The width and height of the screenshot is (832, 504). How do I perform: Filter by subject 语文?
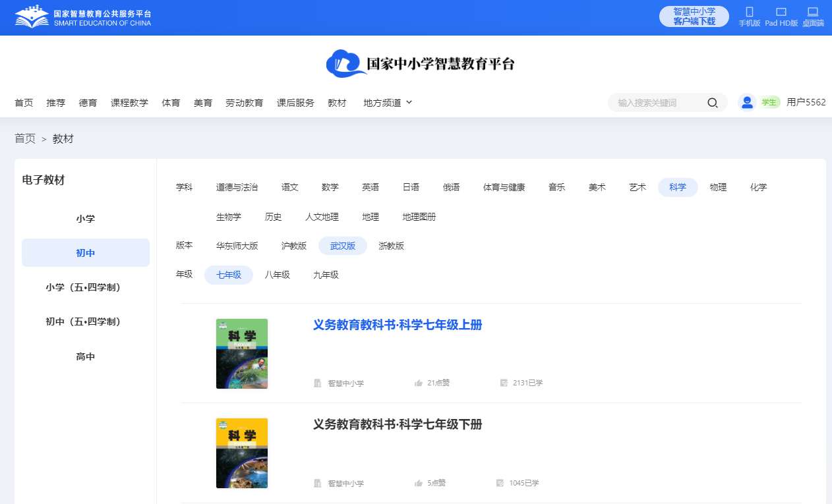click(x=290, y=187)
